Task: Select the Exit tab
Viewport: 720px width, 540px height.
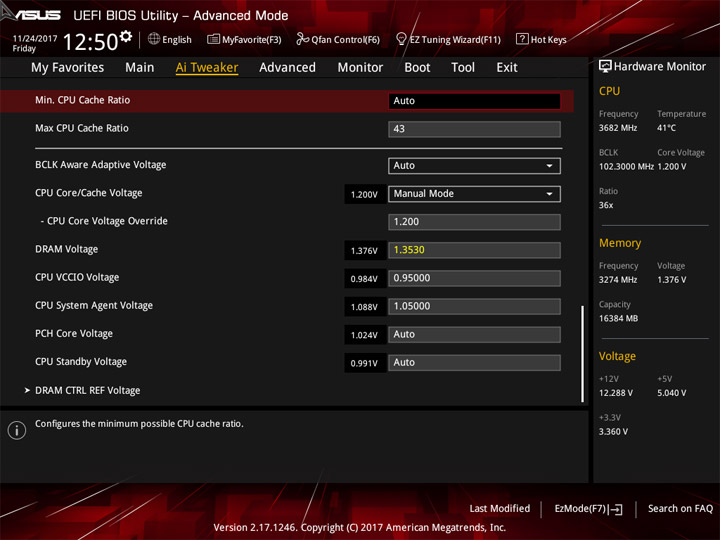Action: coord(507,68)
